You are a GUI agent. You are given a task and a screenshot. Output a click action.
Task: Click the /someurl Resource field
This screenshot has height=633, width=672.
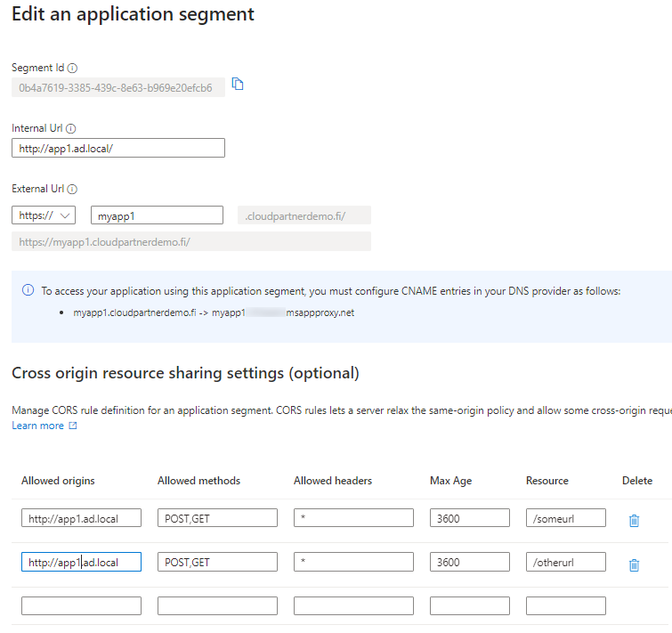pos(565,518)
